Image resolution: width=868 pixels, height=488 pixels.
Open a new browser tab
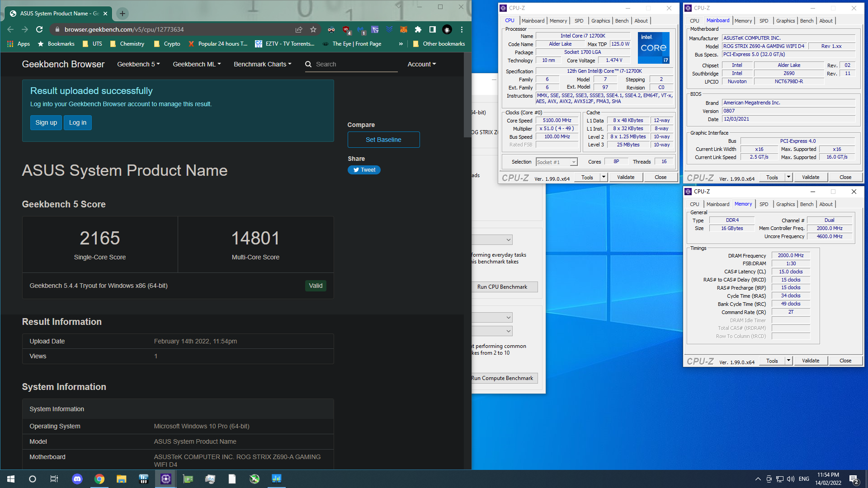pos(122,14)
